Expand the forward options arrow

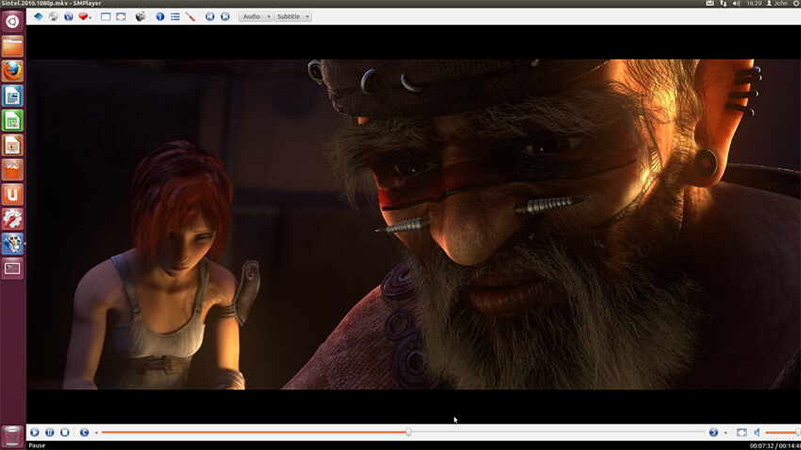tap(725, 433)
